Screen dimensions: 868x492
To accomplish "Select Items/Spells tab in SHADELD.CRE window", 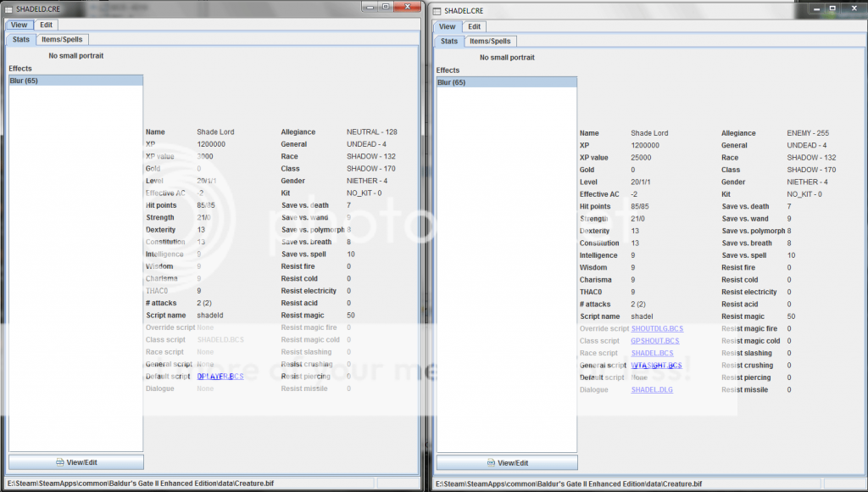I will pos(63,39).
